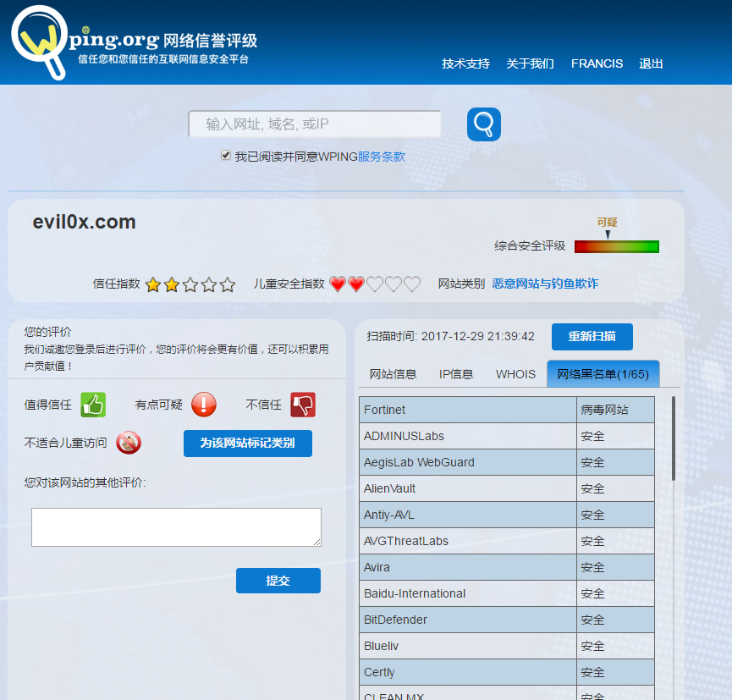Click the evil0x.com domain title

[84, 222]
